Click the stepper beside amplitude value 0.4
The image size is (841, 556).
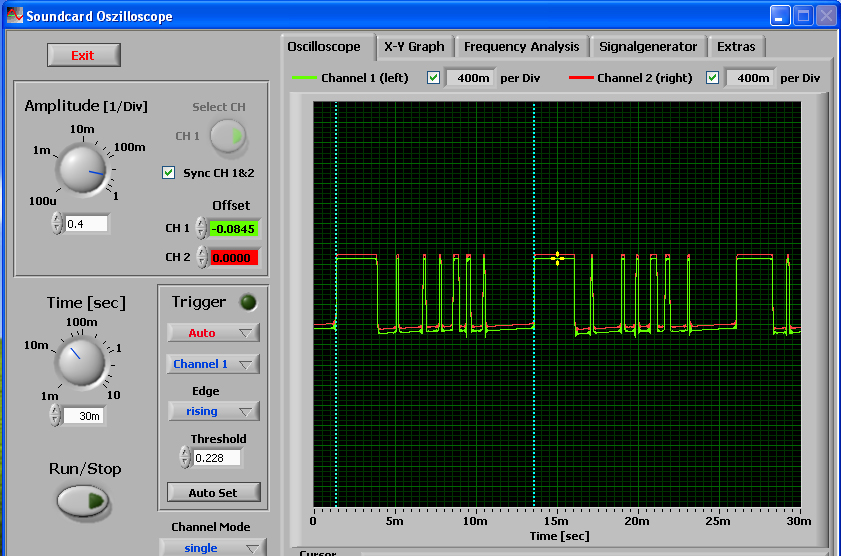[57, 224]
